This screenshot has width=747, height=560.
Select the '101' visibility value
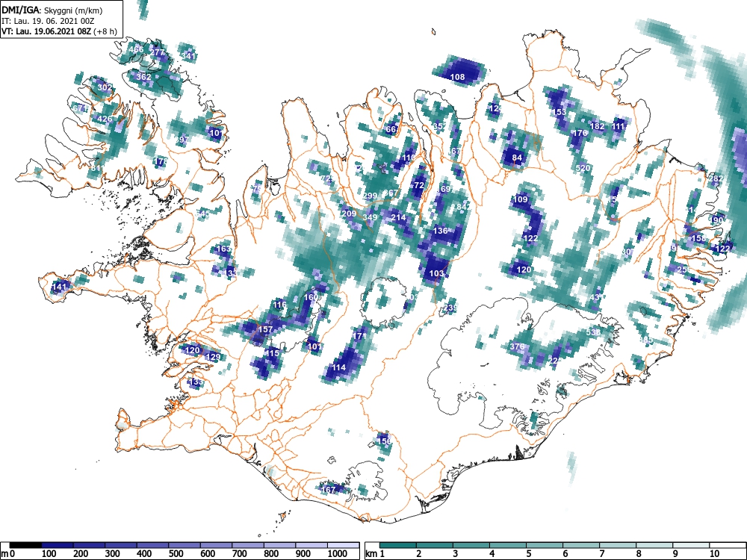[314, 346]
